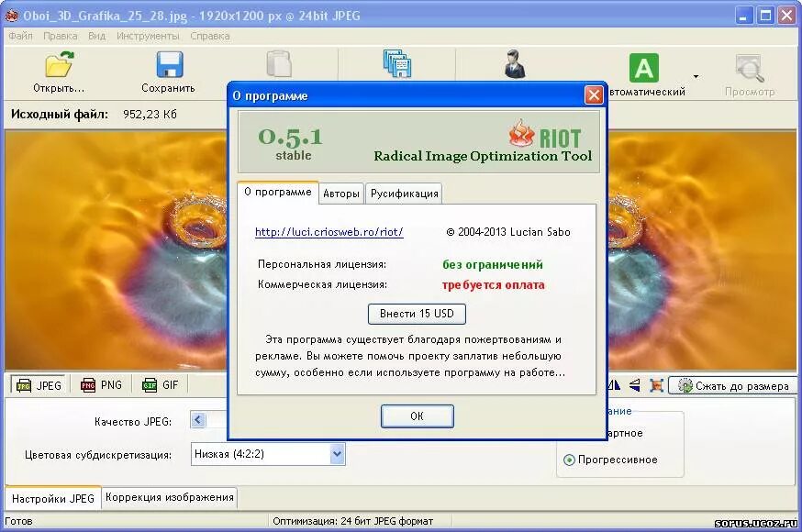
Task: Open the Низкая (4:2:2) subsampling dropdown
Action: [x=267, y=454]
